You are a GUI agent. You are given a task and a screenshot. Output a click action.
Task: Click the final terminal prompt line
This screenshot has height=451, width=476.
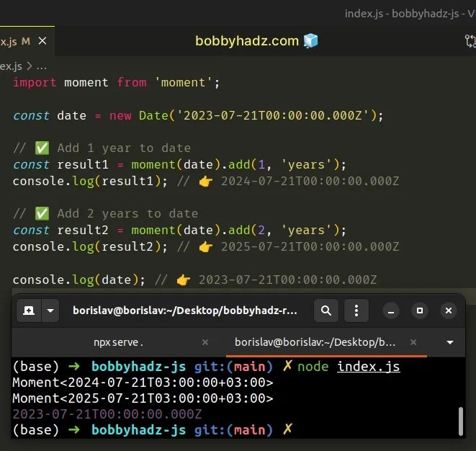153,430
